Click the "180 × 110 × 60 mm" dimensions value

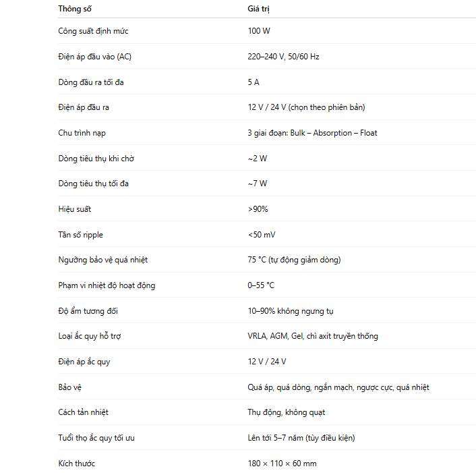[x=282, y=464]
